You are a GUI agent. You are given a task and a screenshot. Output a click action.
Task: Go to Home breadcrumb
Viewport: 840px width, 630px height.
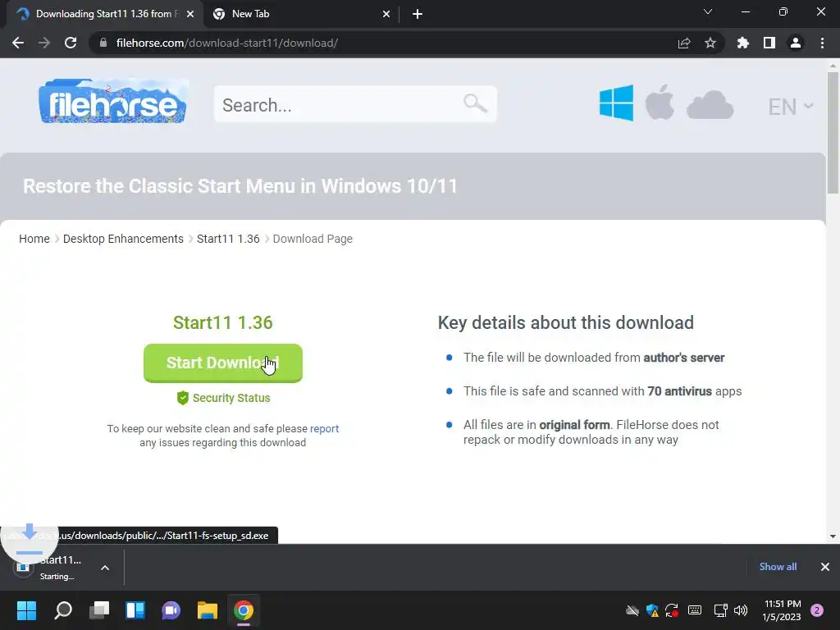(x=34, y=239)
